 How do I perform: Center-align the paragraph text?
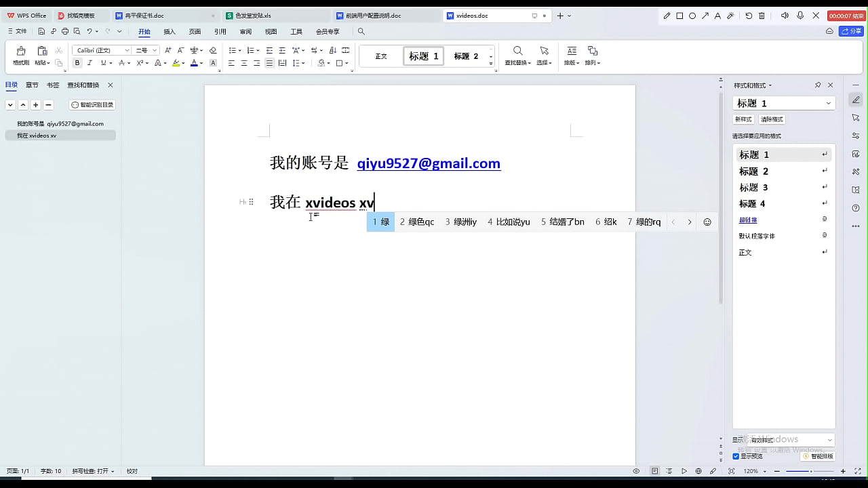pos(244,63)
